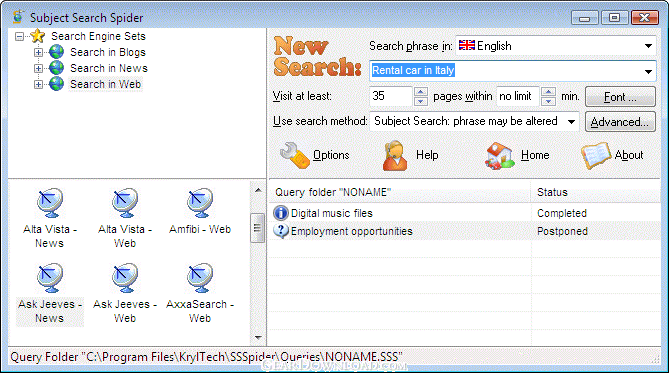Click the engine list vertical scrollbar thumb
The height and width of the screenshot is (373, 669).
257,228
